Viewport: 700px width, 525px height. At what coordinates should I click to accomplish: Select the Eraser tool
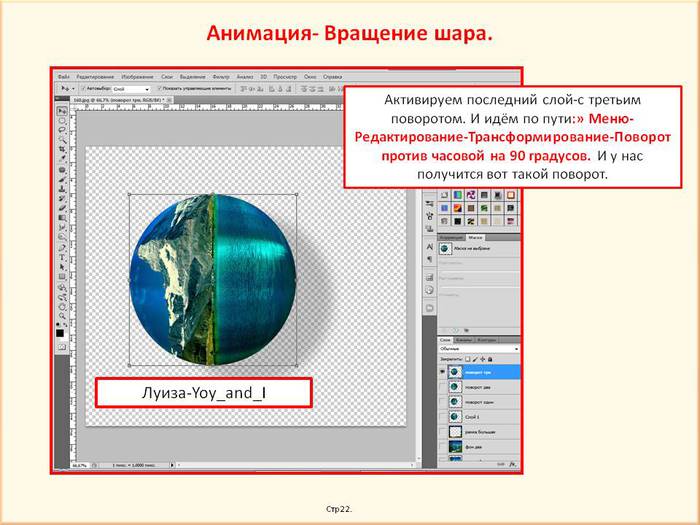tap(62, 206)
